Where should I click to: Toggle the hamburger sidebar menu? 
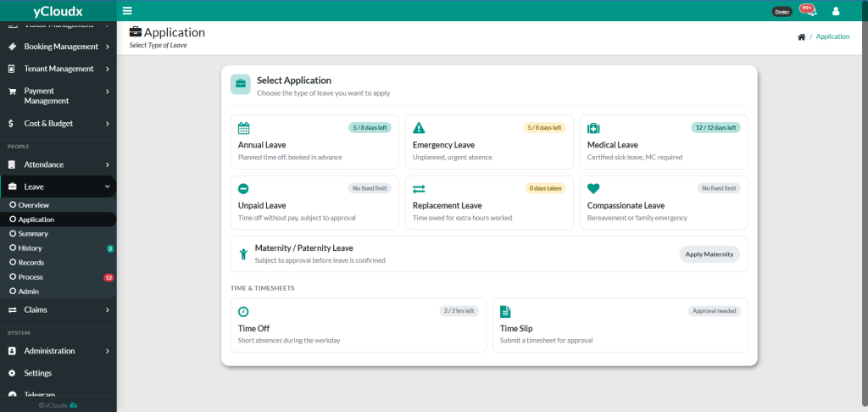pyautogui.click(x=127, y=10)
